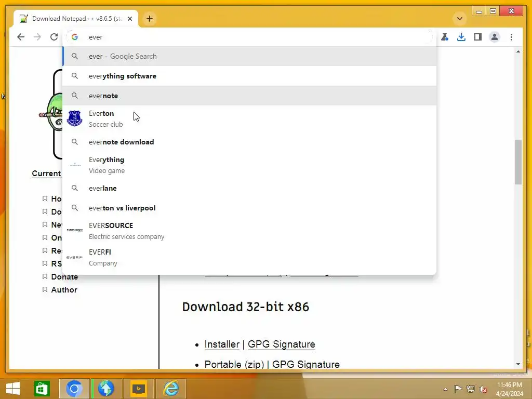Open the network tray icon
The height and width of the screenshot is (399, 532).
pos(471,389)
